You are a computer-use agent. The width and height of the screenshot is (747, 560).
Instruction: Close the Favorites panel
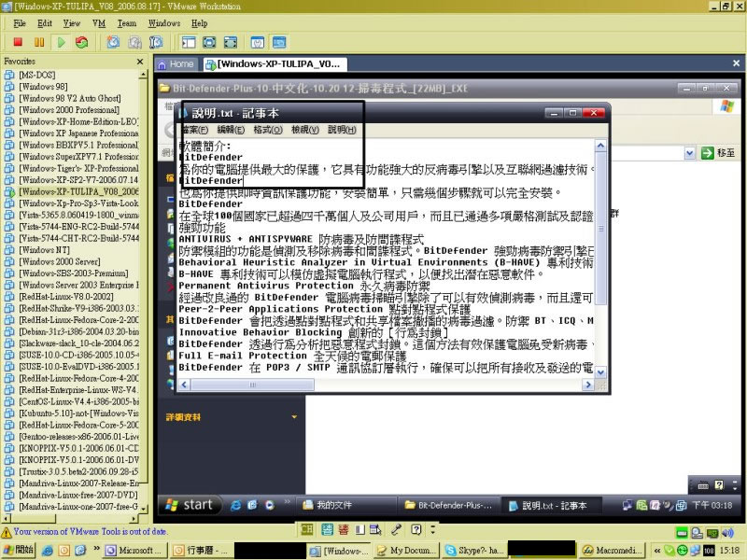[x=139, y=62]
